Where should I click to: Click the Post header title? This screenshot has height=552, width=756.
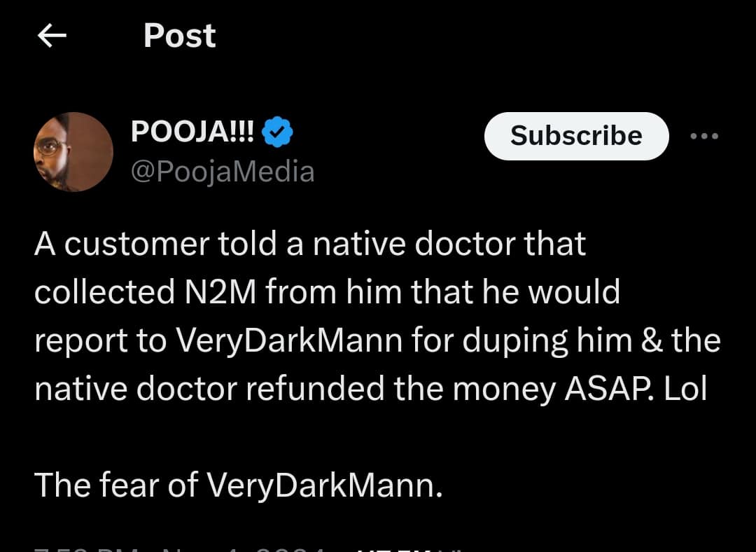pyautogui.click(x=180, y=36)
